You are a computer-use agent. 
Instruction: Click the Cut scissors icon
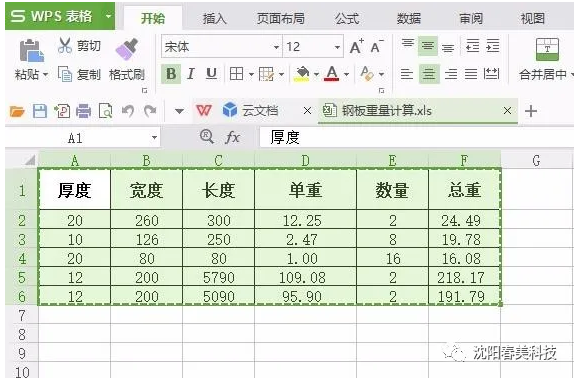click(x=65, y=45)
